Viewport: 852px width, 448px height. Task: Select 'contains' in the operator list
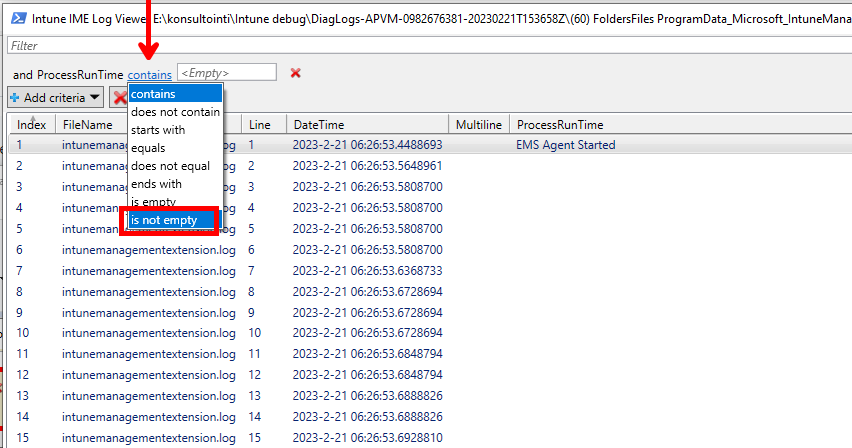pos(176,94)
